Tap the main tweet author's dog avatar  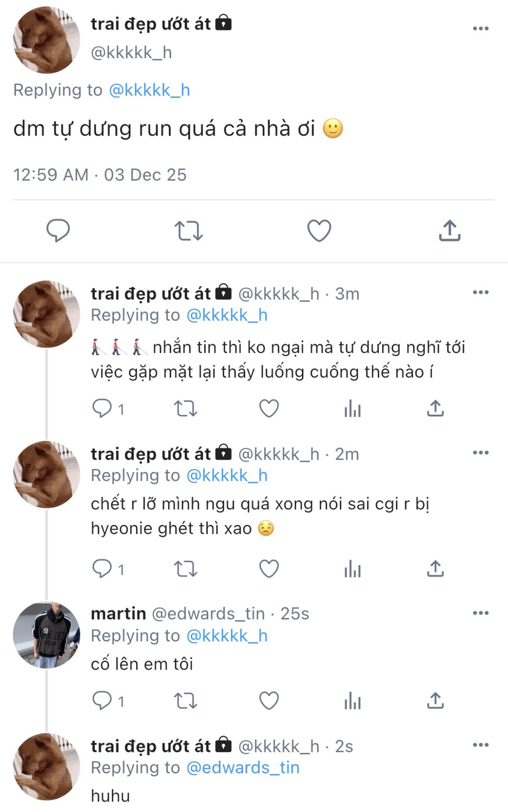point(46,40)
